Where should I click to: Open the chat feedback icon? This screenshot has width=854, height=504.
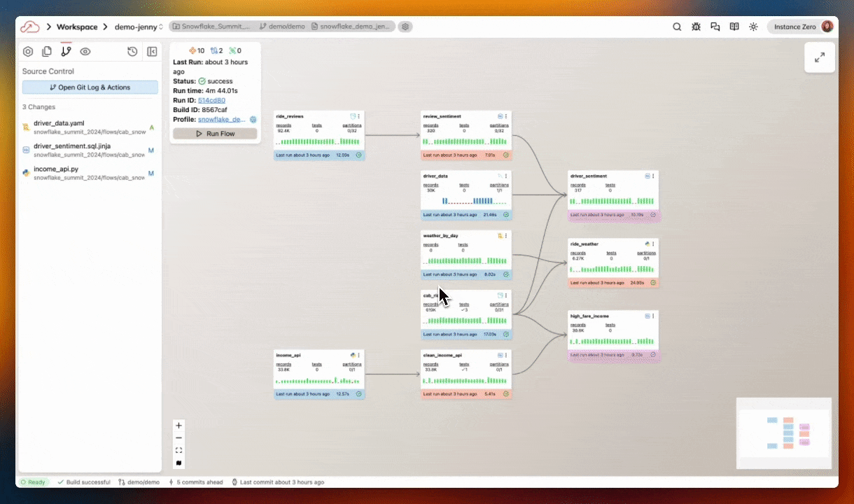[x=715, y=27]
